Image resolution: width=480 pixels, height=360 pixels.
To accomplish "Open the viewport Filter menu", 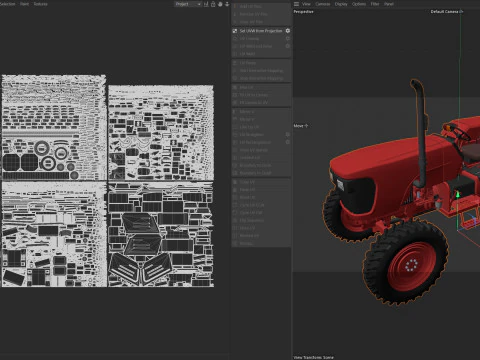I will pyautogui.click(x=375, y=4).
